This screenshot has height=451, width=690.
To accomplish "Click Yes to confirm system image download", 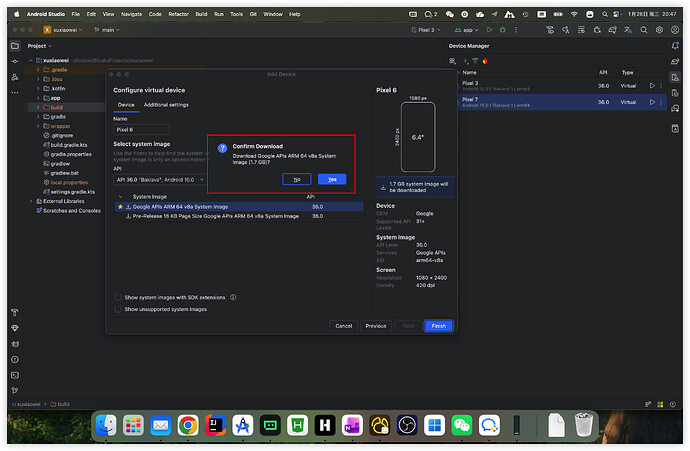I will pyautogui.click(x=331, y=179).
